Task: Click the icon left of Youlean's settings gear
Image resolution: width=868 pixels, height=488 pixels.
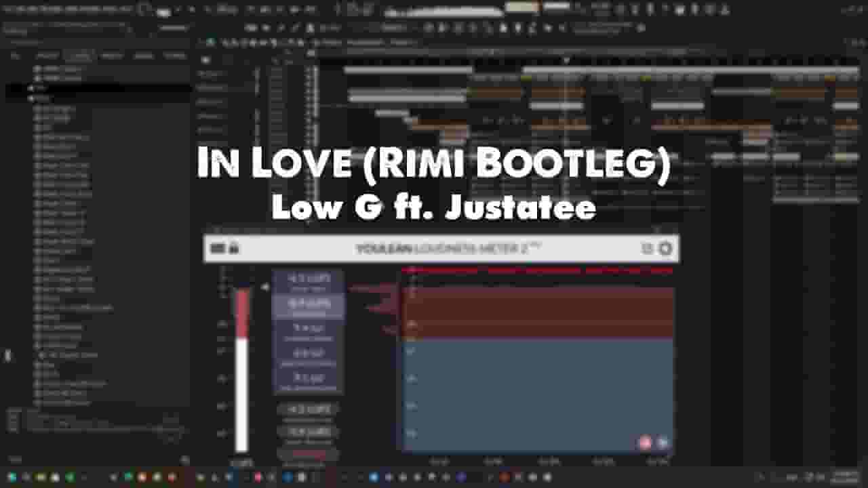Action: pyautogui.click(x=647, y=249)
